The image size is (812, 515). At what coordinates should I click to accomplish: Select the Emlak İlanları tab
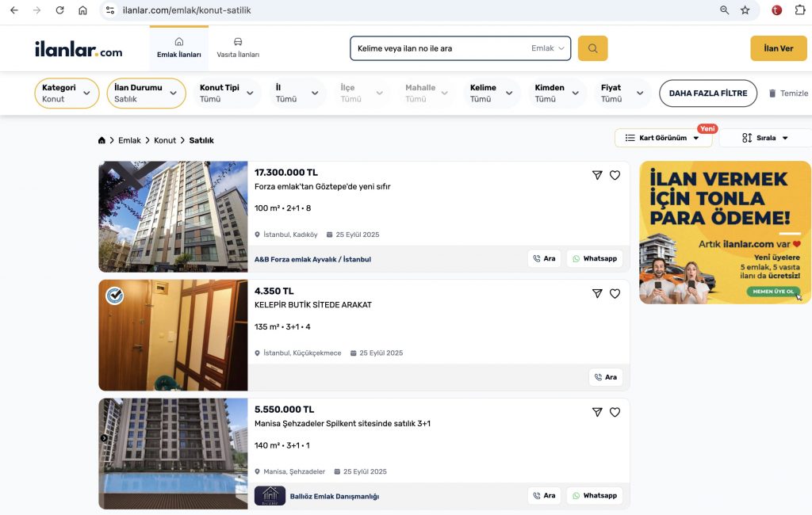(x=178, y=48)
